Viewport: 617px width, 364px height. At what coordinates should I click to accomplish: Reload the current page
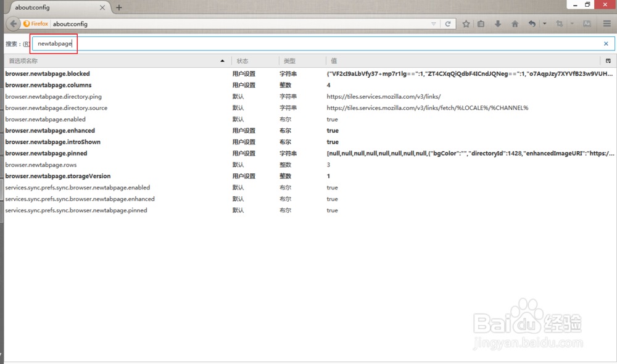[448, 23]
